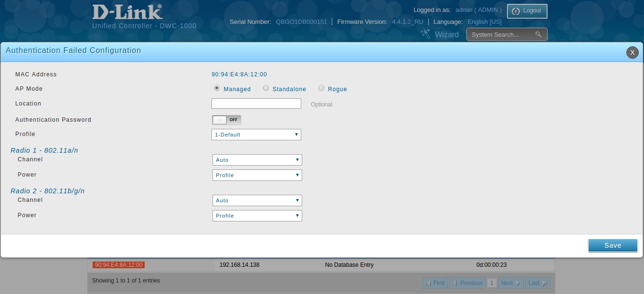Screen dimensions: 644x294
Task: Select Rogue AP mode
Action: tap(321, 88)
